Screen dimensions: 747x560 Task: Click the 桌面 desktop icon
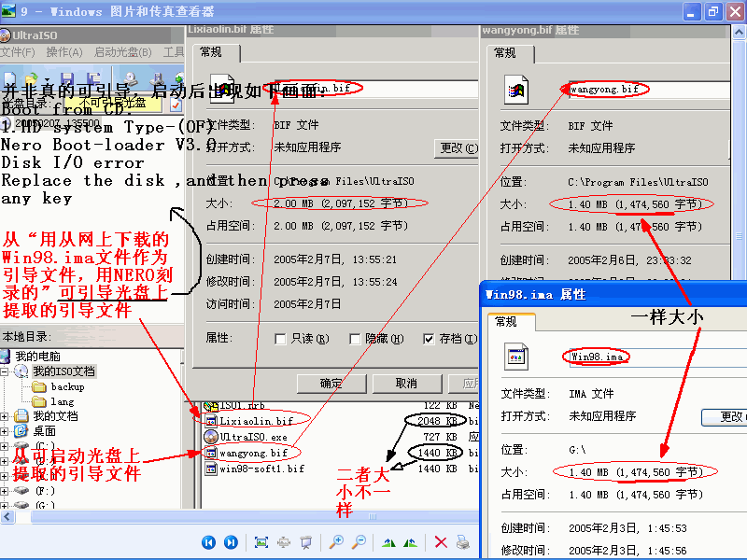tap(21, 431)
